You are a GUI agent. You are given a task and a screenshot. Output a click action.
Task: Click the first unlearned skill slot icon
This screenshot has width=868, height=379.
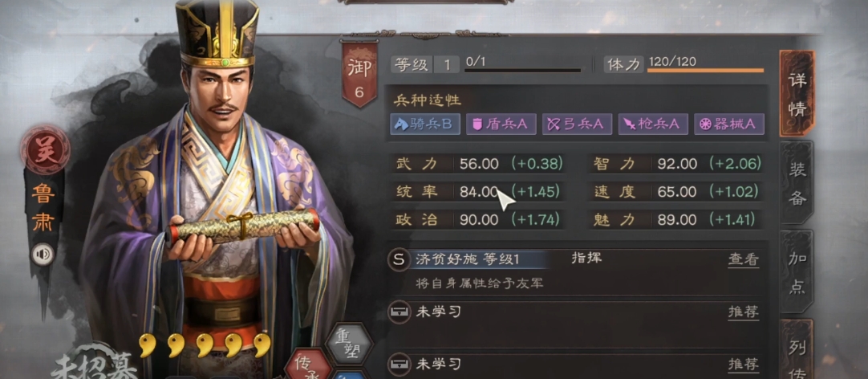pos(400,312)
